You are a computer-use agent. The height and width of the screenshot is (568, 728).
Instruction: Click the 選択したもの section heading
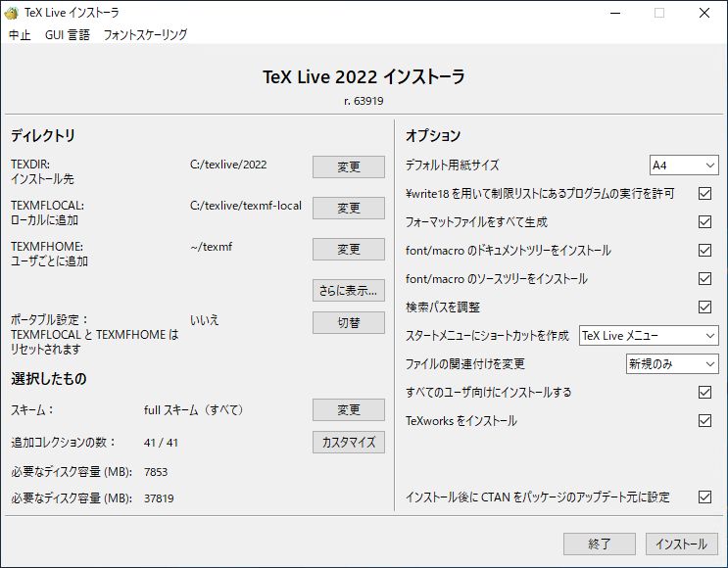pos(49,379)
